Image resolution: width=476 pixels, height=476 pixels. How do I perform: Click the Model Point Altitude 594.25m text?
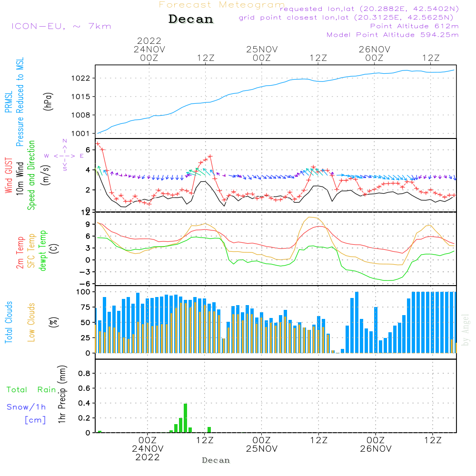(392, 35)
